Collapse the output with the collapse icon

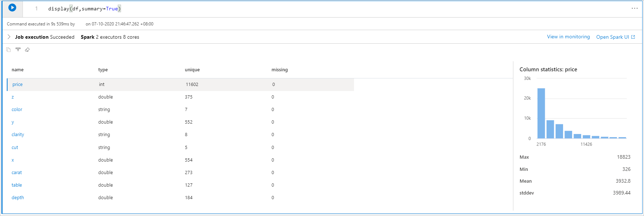pos(18,49)
